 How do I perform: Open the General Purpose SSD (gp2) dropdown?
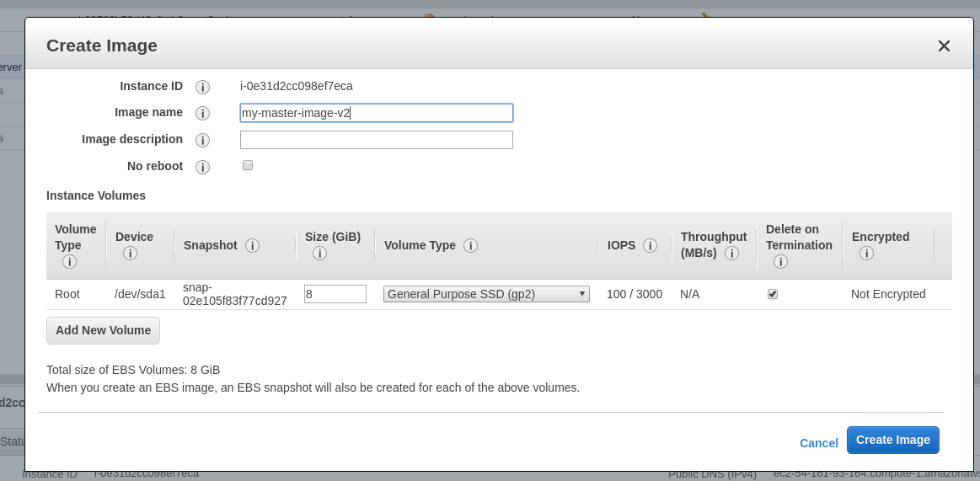click(486, 294)
